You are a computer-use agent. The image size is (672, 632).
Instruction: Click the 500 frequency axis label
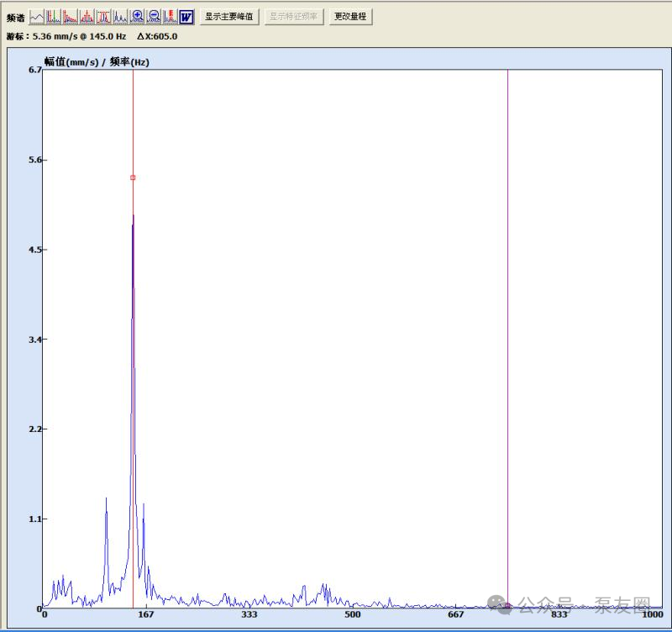(353, 614)
